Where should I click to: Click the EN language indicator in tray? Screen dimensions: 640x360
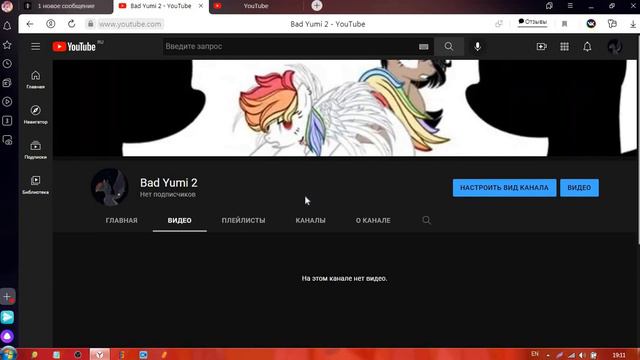[535, 354]
